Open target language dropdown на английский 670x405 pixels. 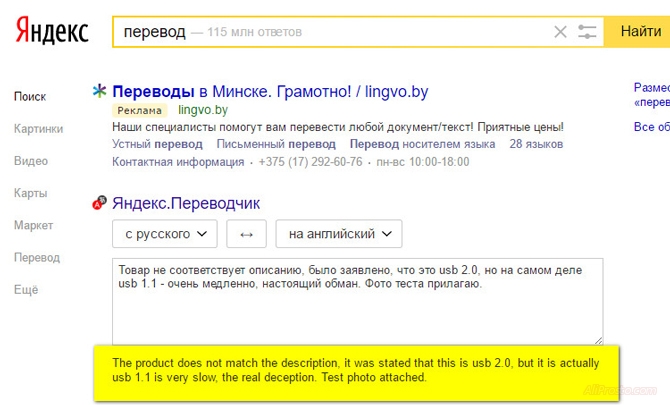point(339,234)
